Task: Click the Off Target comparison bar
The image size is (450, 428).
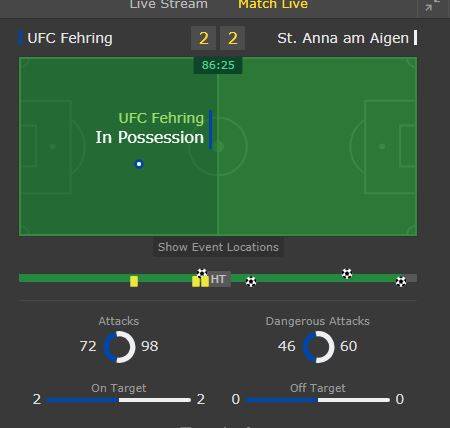Action: tap(317, 400)
